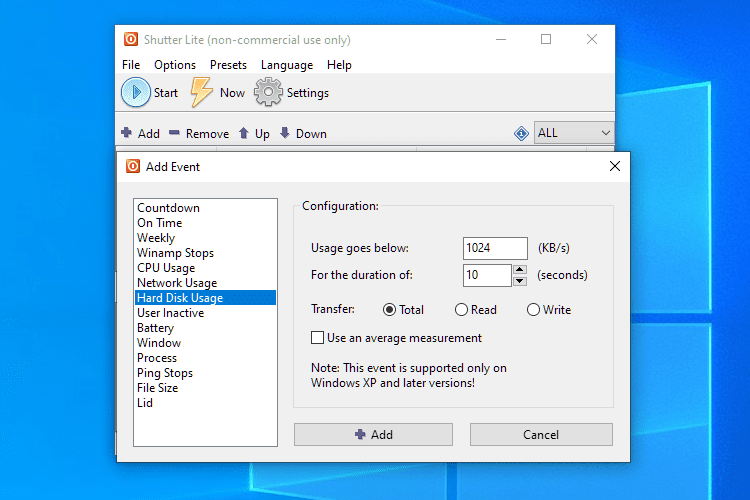The image size is (750, 500).
Task: Click the blue diamond icon beside ALL
Action: coord(521,133)
